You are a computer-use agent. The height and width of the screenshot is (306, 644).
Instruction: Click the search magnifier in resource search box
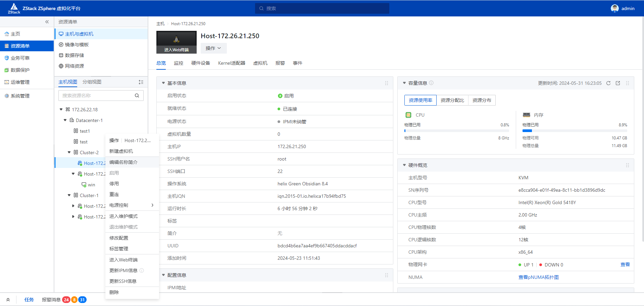pyautogui.click(x=137, y=96)
